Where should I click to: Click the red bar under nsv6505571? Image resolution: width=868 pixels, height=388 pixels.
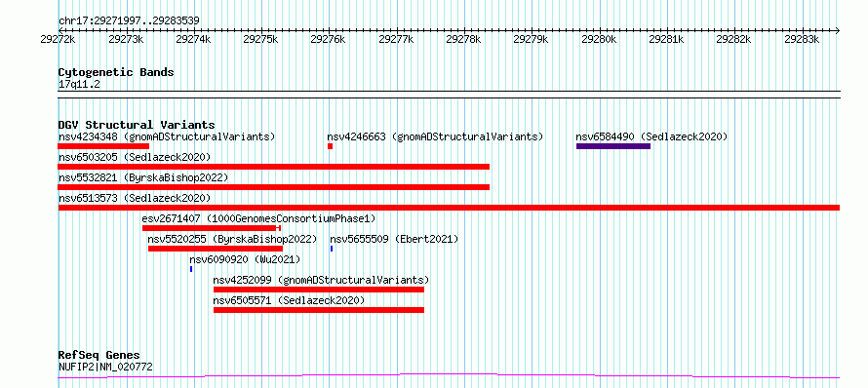point(319,310)
